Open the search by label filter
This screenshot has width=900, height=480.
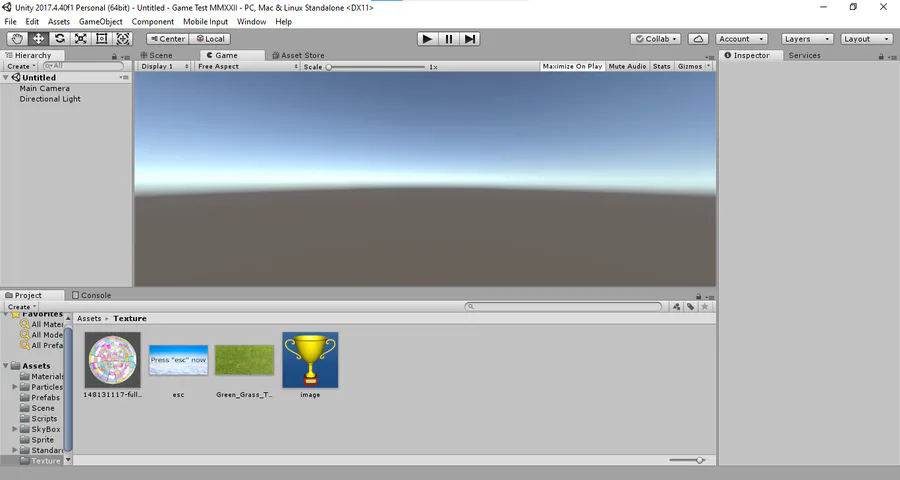pyautogui.click(x=690, y=307)
